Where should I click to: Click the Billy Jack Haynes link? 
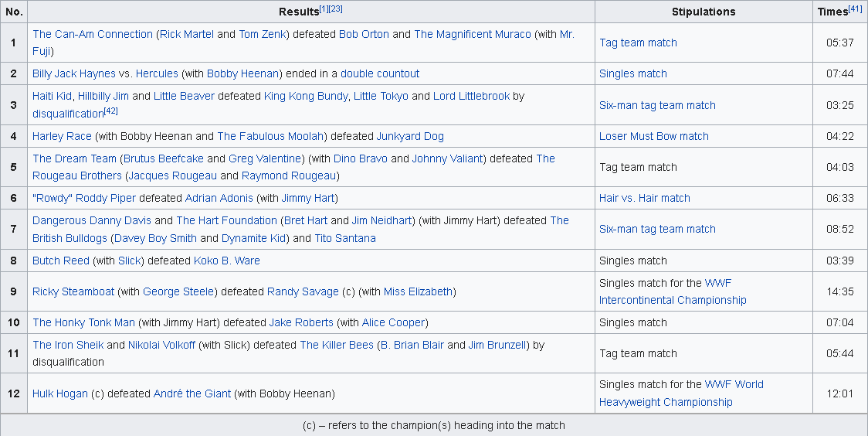tap(73, 73)
